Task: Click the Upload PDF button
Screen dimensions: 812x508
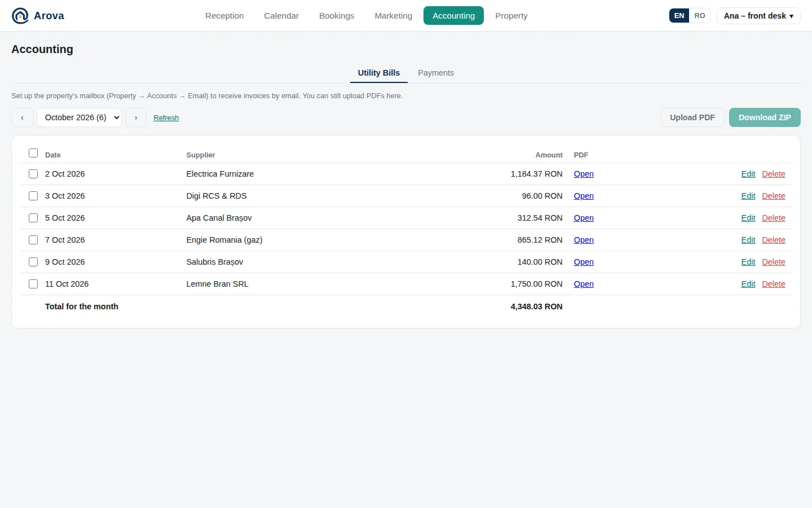Action: tap(692, 117)
